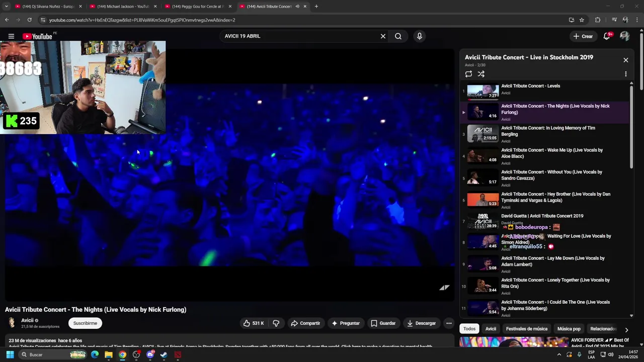
Task: Click the Crear button
Action: click(x=583, y=36)
